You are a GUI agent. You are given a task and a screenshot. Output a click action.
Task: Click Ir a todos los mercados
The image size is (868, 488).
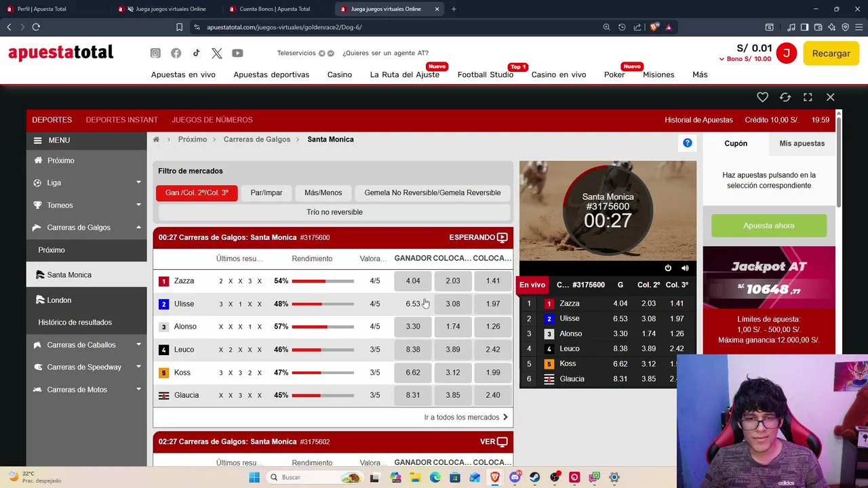coord(466,418)
